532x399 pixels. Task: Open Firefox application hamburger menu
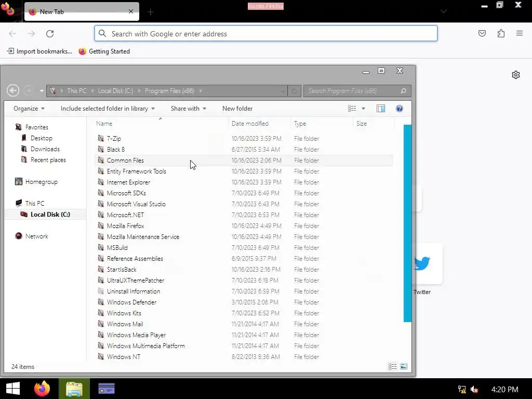pos(520,33)
